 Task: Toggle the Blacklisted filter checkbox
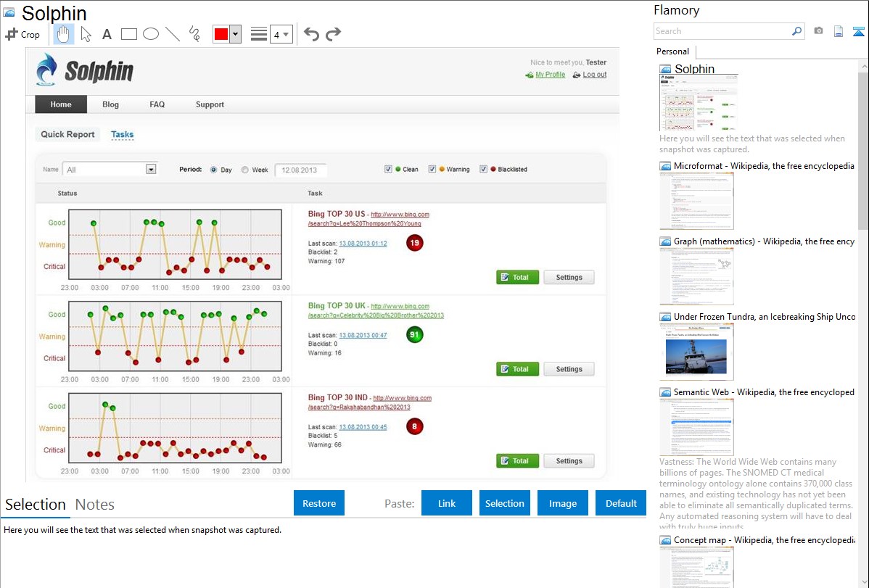[483, 169]
